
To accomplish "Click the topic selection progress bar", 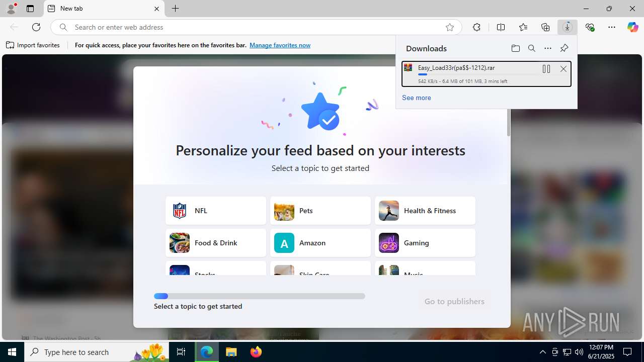I will coord(260,296).
